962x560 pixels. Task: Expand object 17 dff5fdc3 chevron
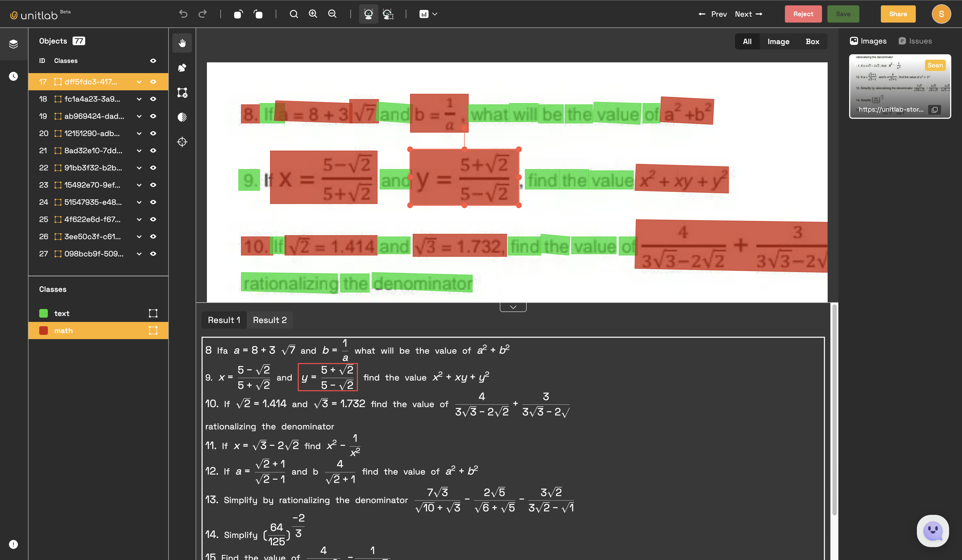(x=139, y=82)
